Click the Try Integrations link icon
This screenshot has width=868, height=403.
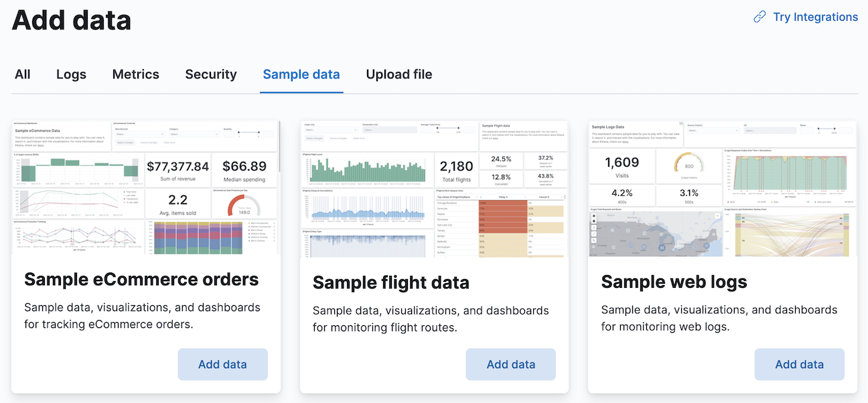coord(759,17)
